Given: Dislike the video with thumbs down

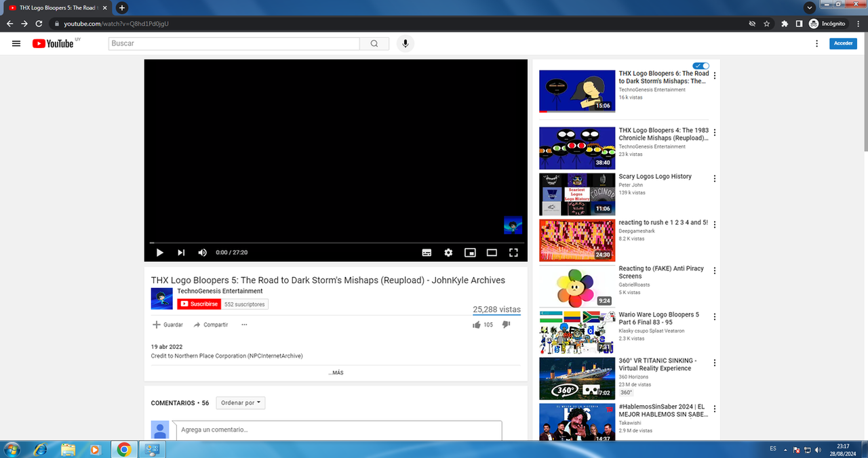Looking at the screenshot, I should click(506, 325).
